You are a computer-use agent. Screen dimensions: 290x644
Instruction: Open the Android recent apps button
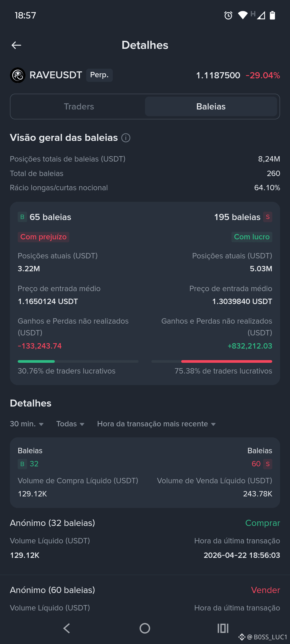[223, 628]
